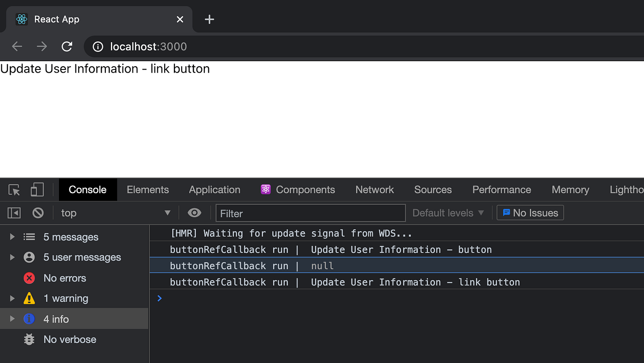The height and width of the screenshot is (363, 644).
Task: Switch to the Memory tab
Action: coord(570,190)
